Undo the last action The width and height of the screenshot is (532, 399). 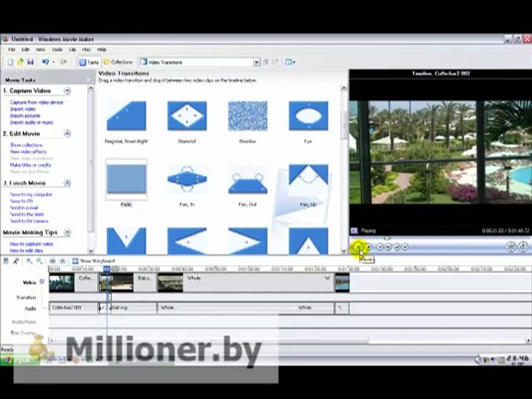(45, 62)
